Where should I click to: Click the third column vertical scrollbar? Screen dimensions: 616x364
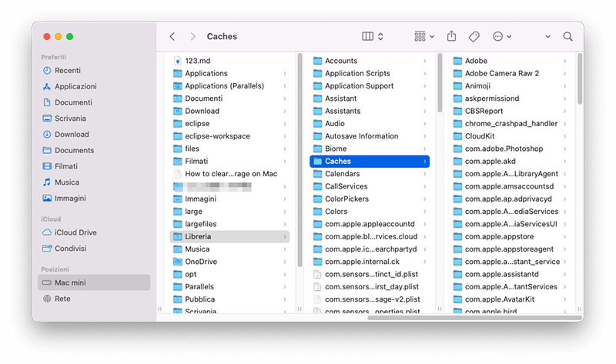[580, 79]
